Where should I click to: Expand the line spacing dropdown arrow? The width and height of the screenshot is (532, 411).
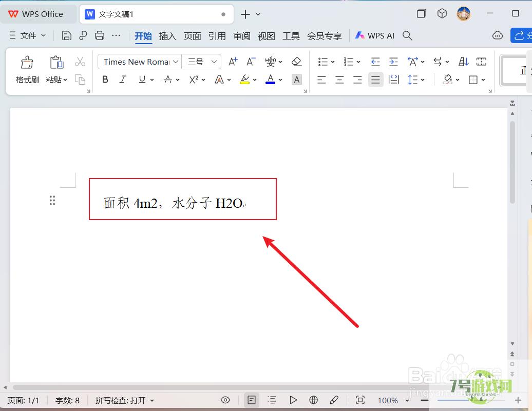tap(423, 80)
